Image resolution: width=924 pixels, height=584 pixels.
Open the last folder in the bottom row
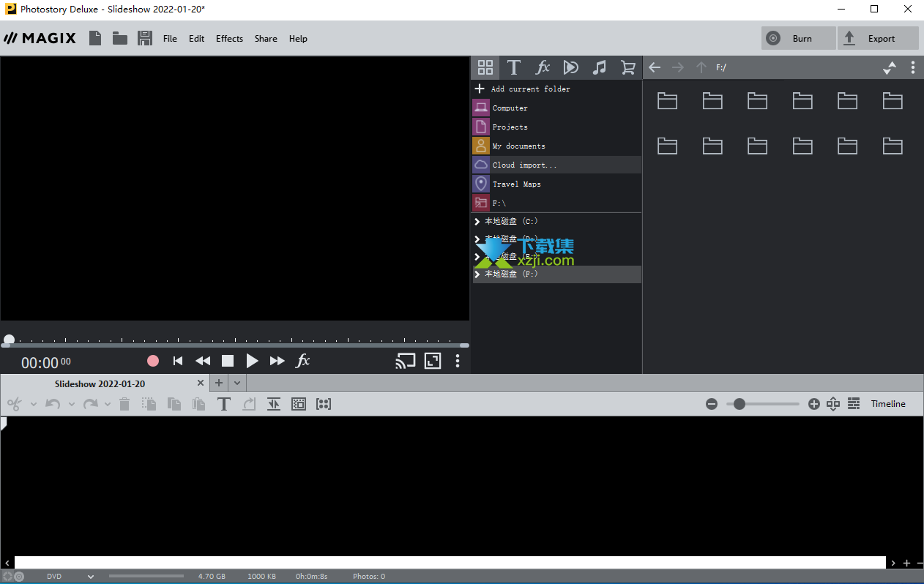893,146
